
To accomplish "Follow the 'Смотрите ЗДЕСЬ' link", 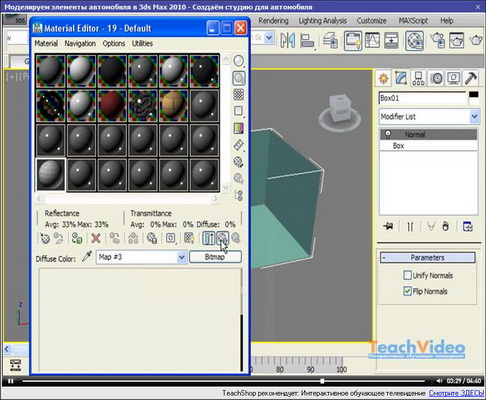I will pyautogui.click(x=456, y=393).
